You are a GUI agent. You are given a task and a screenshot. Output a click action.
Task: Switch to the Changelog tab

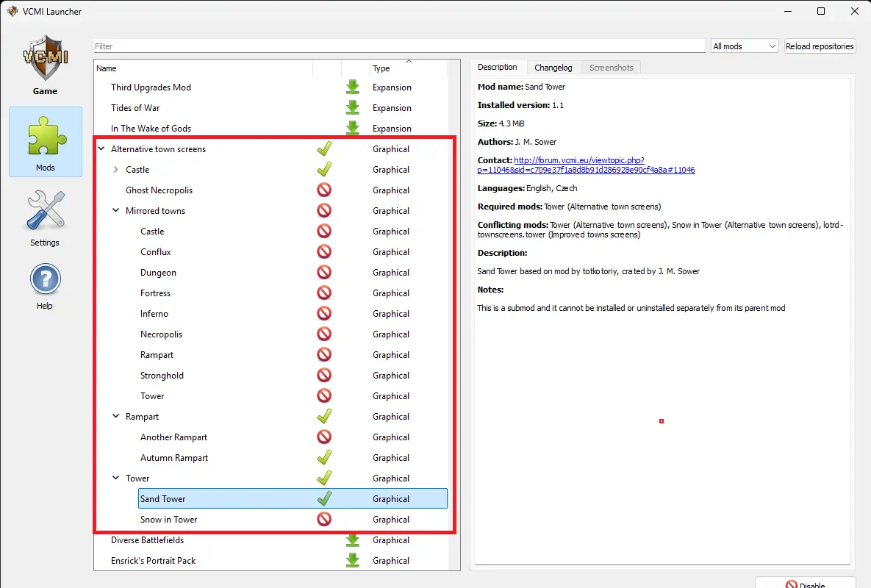(553, 68)
